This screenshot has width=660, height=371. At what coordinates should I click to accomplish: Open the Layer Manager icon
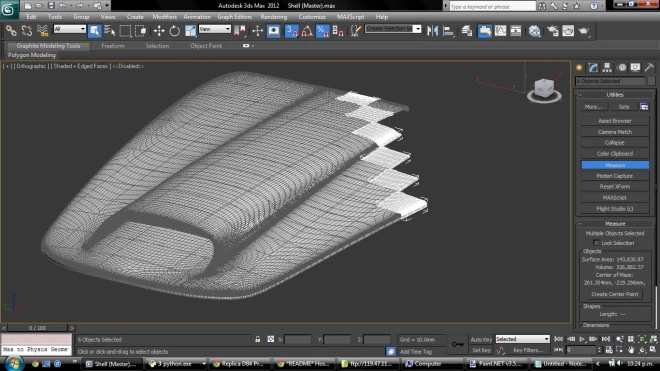point(467,31)
